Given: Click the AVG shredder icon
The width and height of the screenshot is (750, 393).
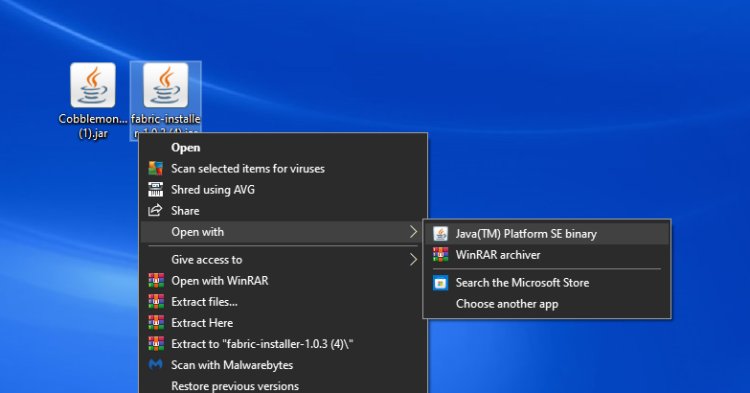Looking at the screenshot, I should point(155,189).
